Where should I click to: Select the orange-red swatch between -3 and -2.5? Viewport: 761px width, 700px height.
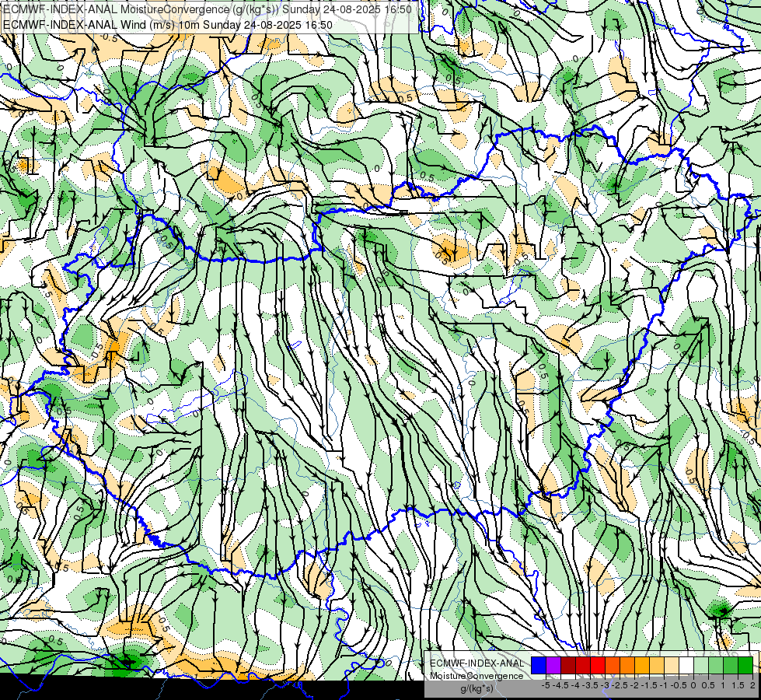click(612, 665)
